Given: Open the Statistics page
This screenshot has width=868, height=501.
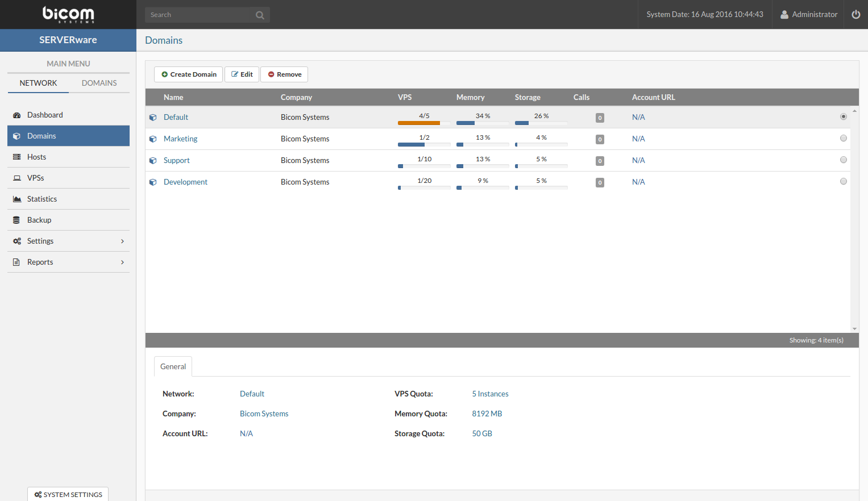Looking at the screenshot, I should pyautogui.click(x=41, y=199).
